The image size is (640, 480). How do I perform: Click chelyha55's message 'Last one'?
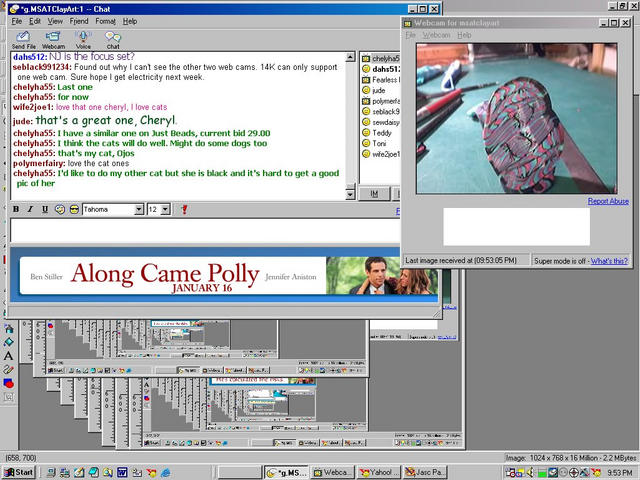75,87
